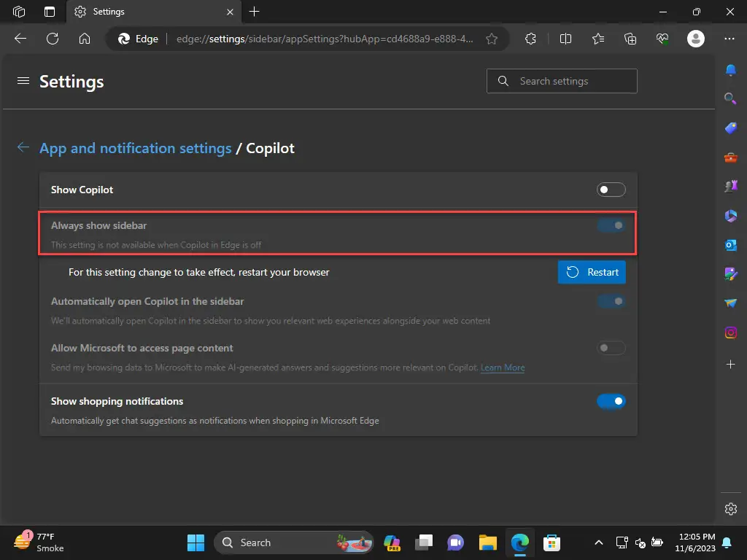This screenshot has width=747, height=560.
Task: Open the profile avatar menu
Action: pyautogui.click(x=695, y=39)
